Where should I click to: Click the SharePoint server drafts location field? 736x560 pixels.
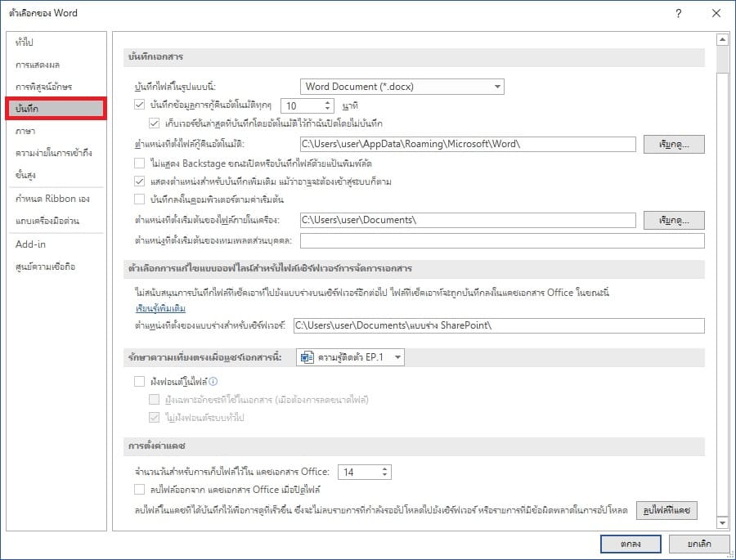[x=499, y=325]
